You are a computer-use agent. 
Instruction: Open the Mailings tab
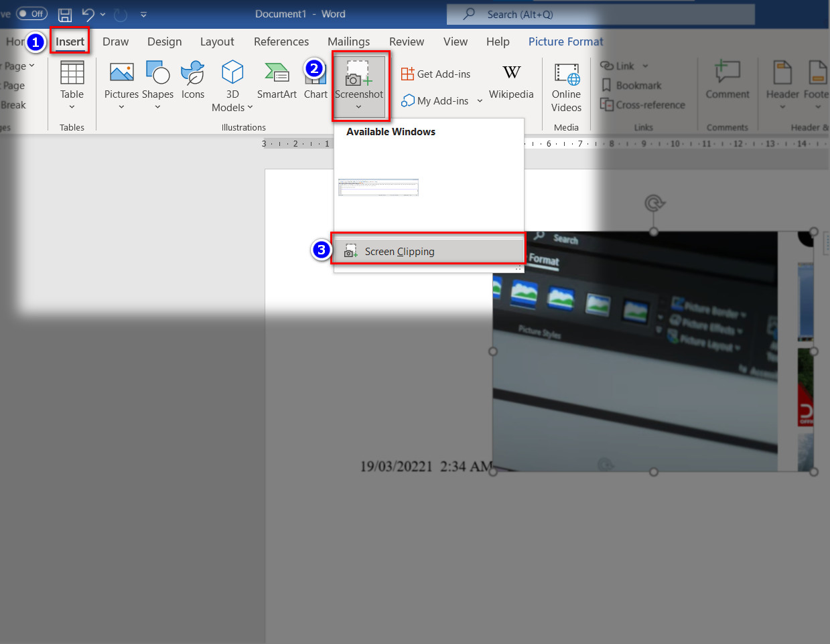click(348, 42)
